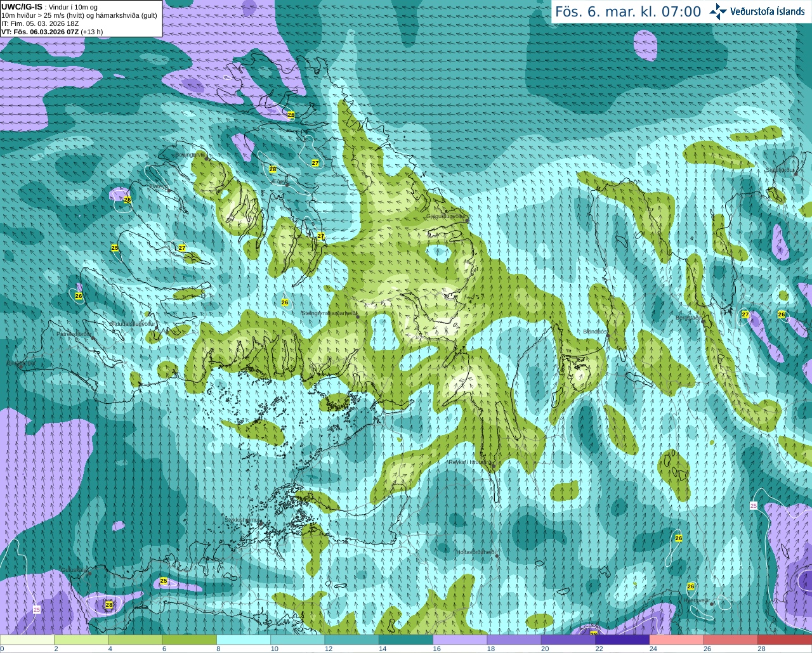Select the 16–18 m/s lavender legend swatch
The width and height of the screenshot is (812, 653).
pyautogui.click(x=460, y=640)
